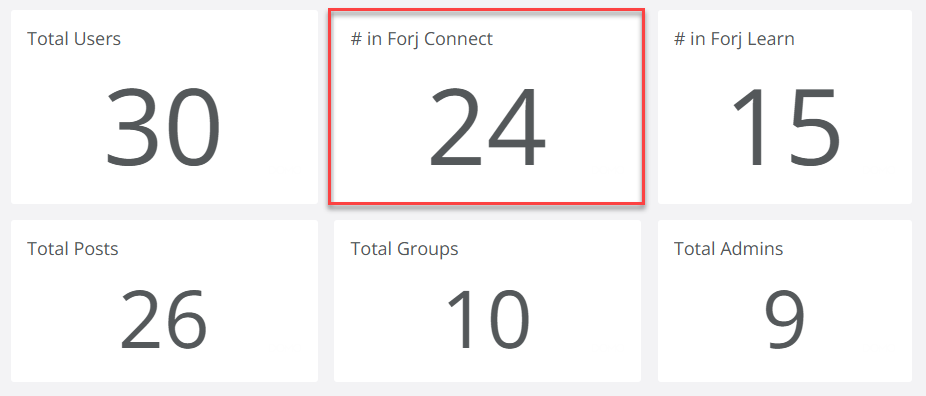Click the number 10 under Total Groups
926x396 pixels.
tap(488, 319)
